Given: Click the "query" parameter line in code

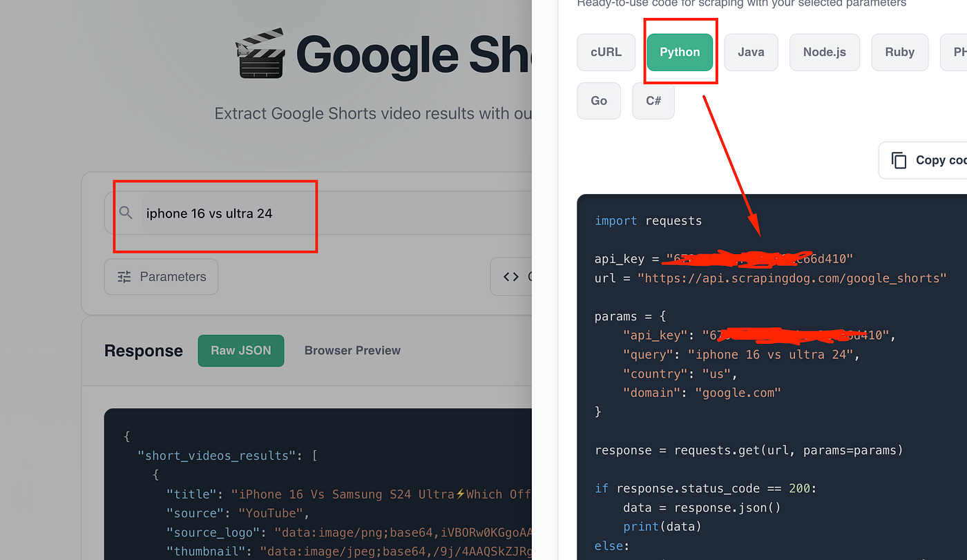Looking at the screenshot, I should [741, 354].
